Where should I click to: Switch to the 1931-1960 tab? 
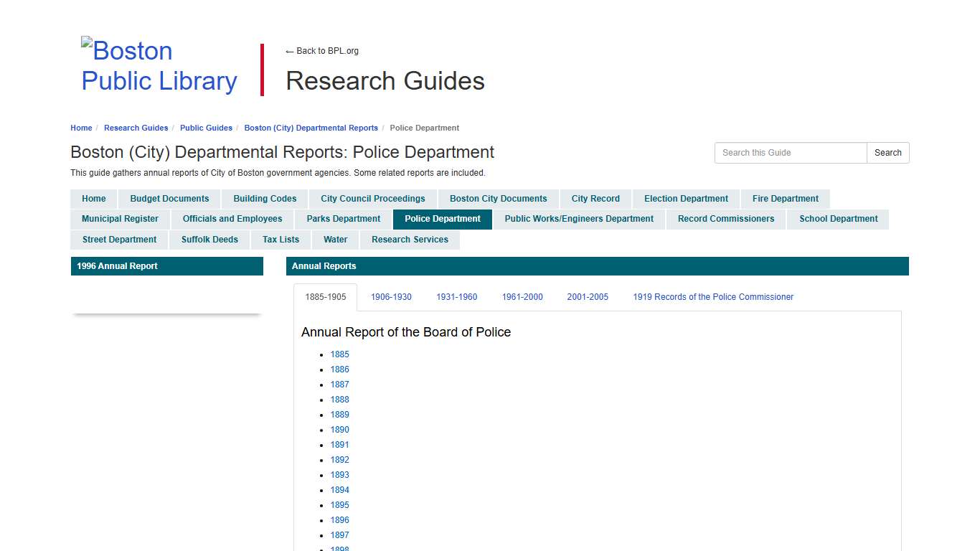click(456, 296)
